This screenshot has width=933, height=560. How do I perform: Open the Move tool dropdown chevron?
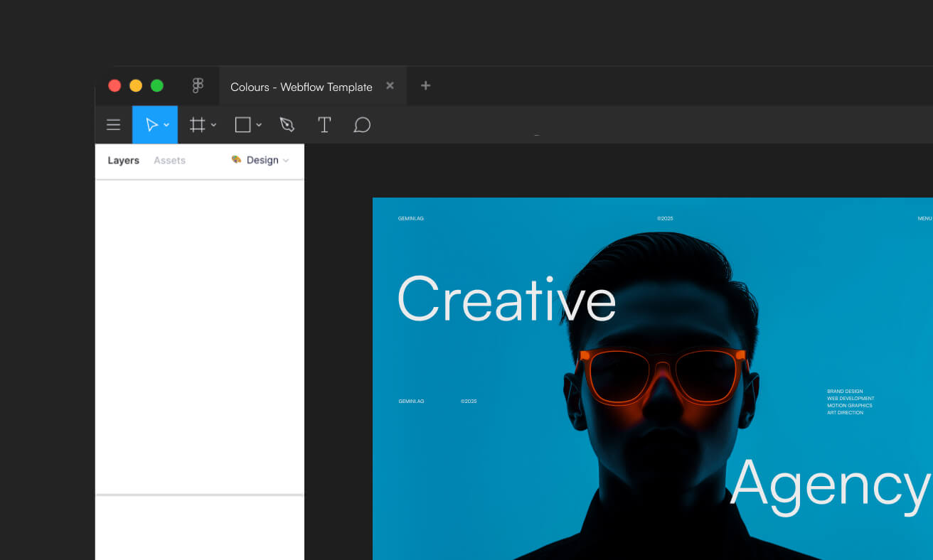(166, 124)
